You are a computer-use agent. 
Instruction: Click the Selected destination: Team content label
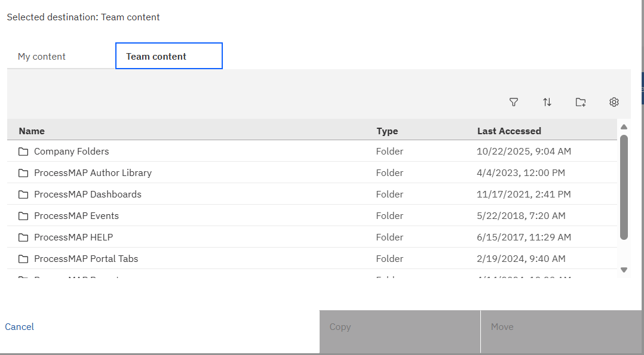(x=84, y=17)
